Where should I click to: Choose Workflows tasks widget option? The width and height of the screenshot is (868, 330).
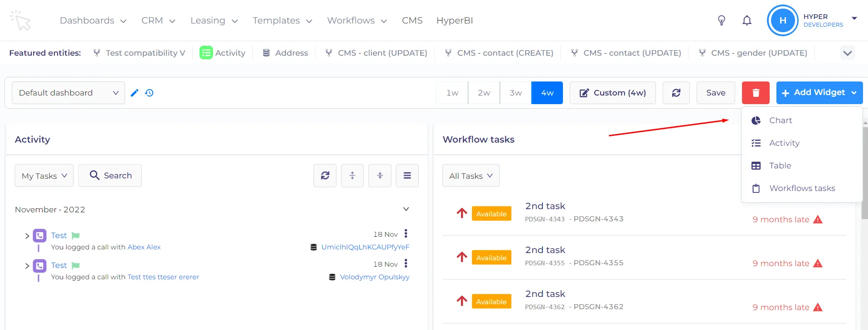[802, 188]
